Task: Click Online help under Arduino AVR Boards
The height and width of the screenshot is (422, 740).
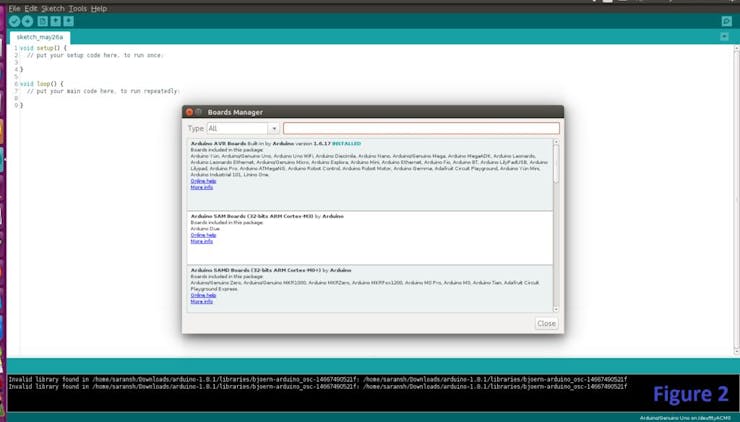Action: pos(203,181)
